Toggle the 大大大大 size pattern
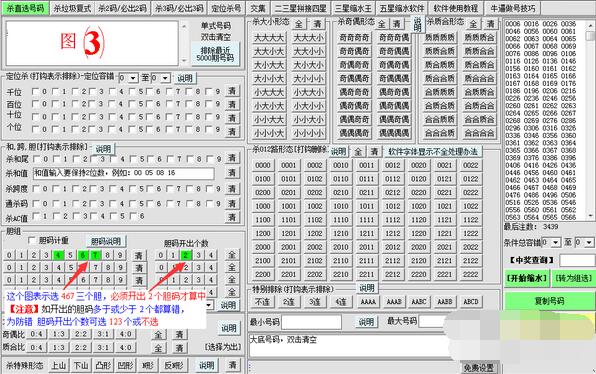 [x=269, y=38]
